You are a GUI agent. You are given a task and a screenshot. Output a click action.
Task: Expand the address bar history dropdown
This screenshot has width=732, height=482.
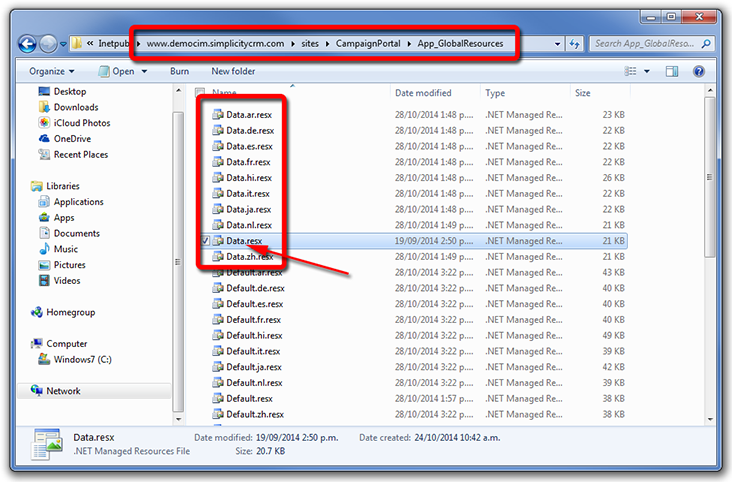557,44
